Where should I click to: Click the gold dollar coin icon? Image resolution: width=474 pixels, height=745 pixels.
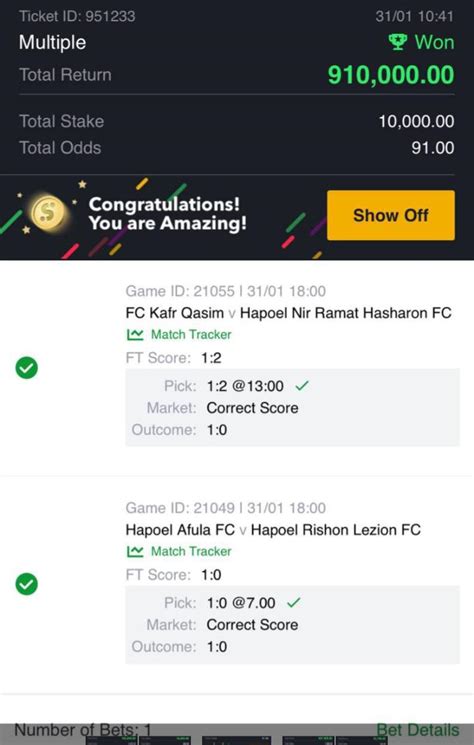tap(47, 212)
